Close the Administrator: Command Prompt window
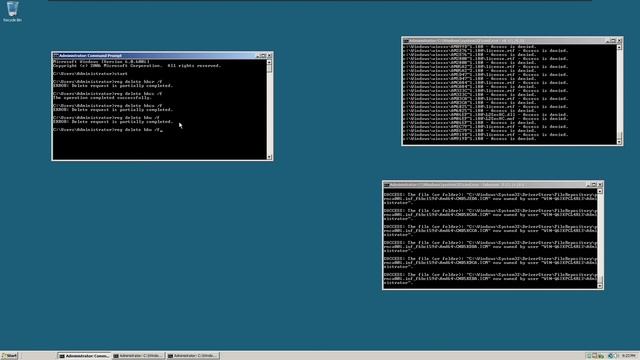The height and width of the screenshot is (360, 640). (269, 56)
